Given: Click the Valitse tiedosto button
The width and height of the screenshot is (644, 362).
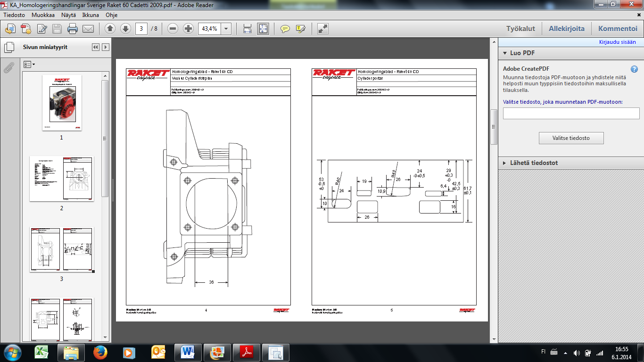Looking at the screenshot, I should coord(571,138).
